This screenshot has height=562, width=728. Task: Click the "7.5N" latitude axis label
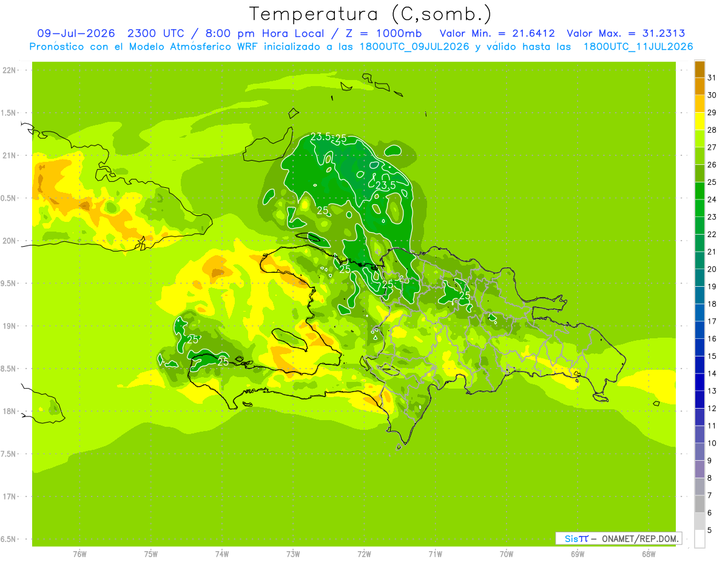click(8, 453)
